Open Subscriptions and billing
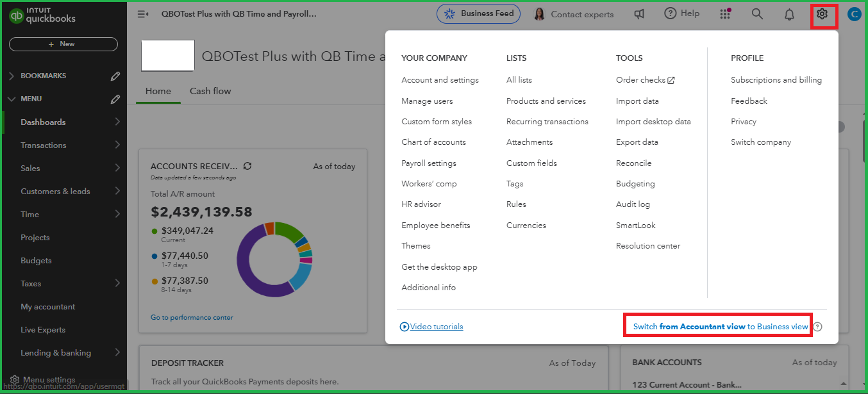 [x=776, y=80]
